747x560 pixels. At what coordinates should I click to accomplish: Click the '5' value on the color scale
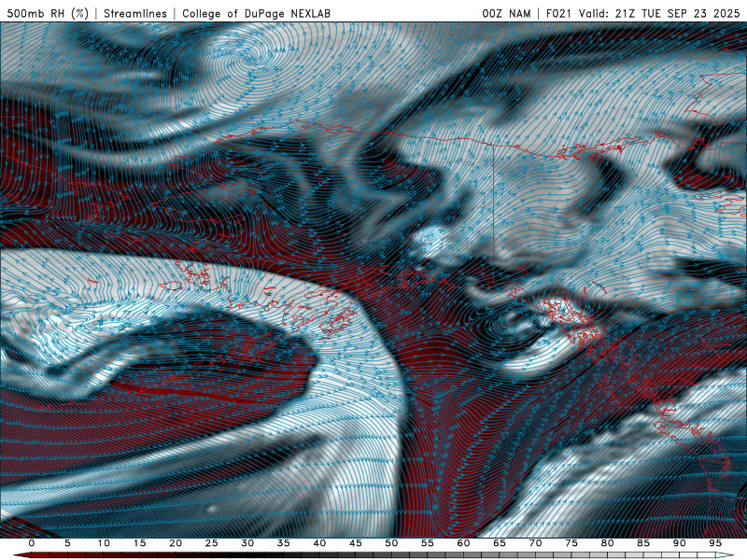click(67, 543)
